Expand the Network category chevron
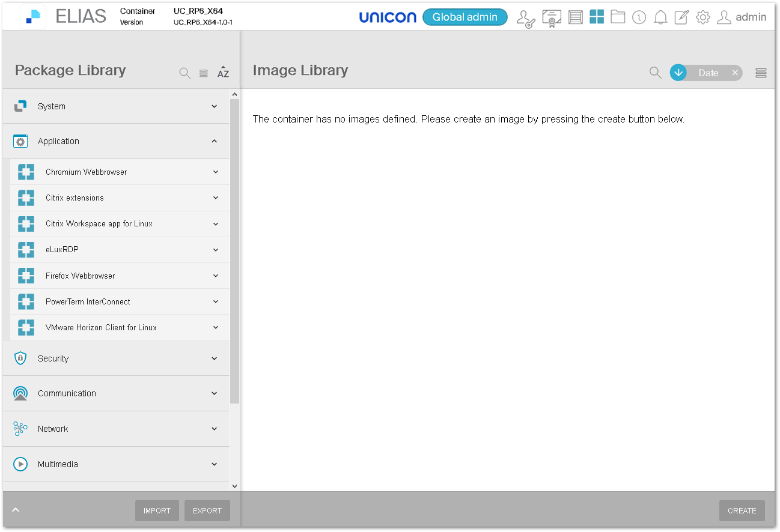The image size is (780, 532). coord(215,429)
